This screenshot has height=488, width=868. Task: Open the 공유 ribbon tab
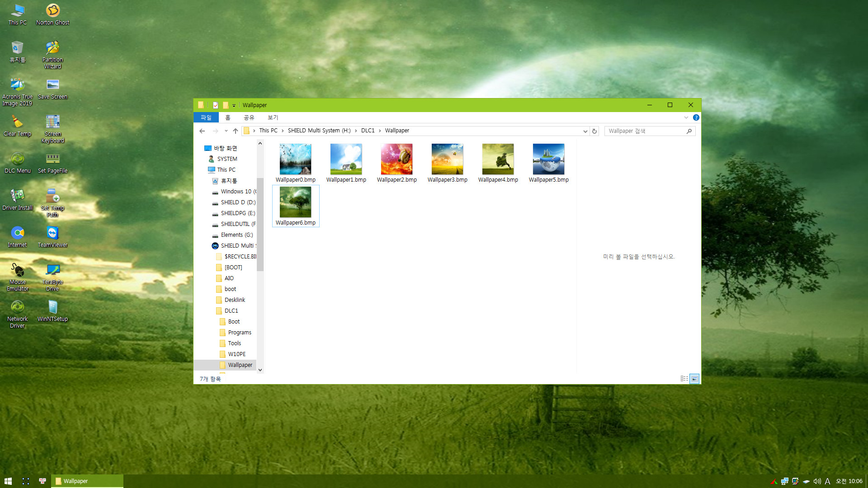coord(249,117)
